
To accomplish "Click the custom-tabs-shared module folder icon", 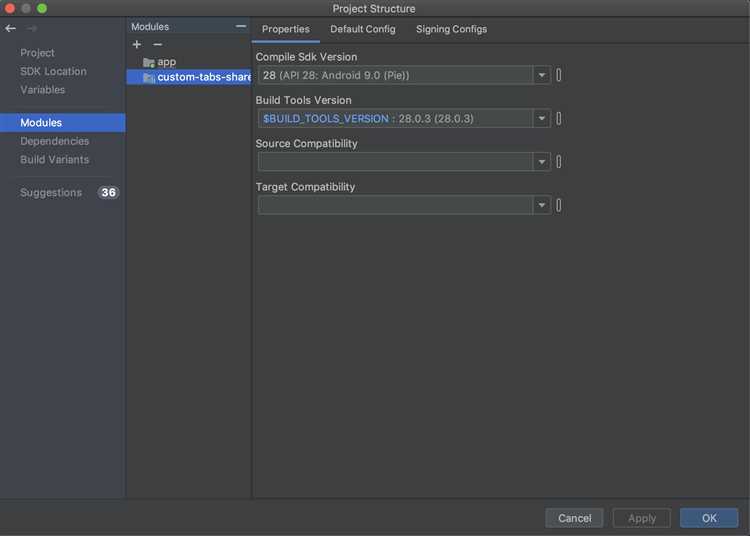I will pyautogui.click(x=149, y=77).
